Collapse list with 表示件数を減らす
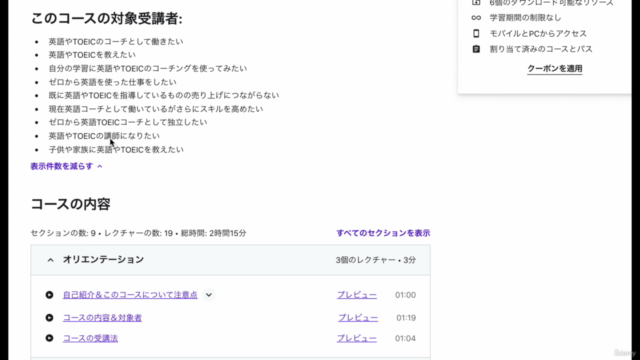Viewport: 640px width, 360px height. click(x=66, y=166)
